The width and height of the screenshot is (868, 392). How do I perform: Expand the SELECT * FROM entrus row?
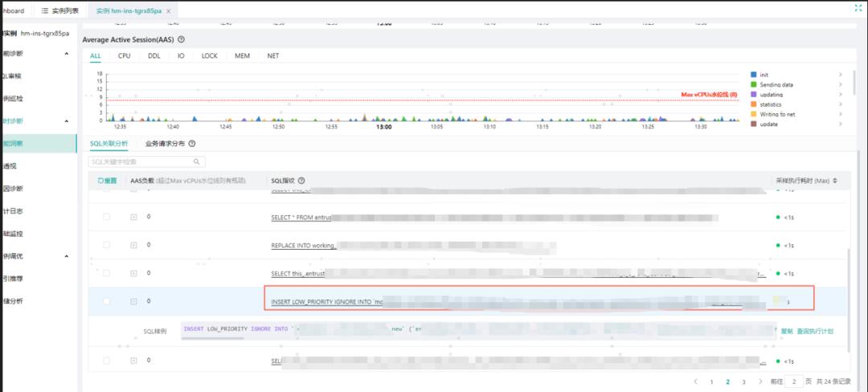point(133,217)
